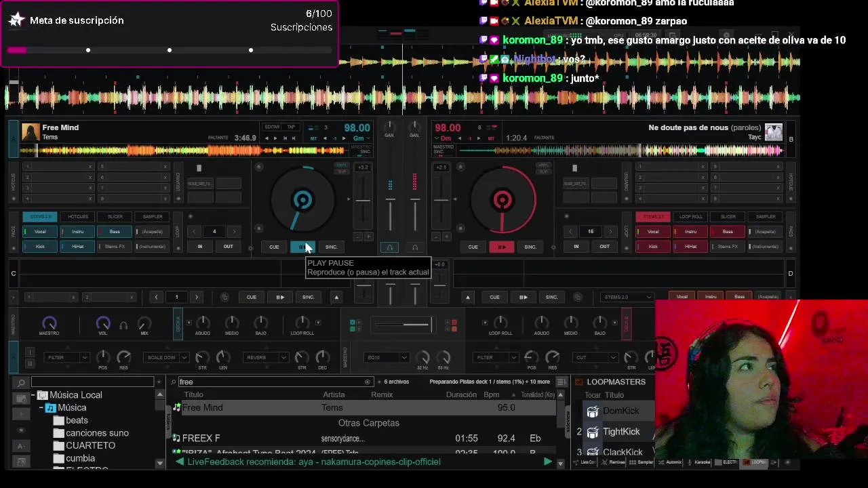Image resolution: width=868 pixels, height=488 pixels.
Task: Click the star icon in subscription goal
Action: point(16,20)
